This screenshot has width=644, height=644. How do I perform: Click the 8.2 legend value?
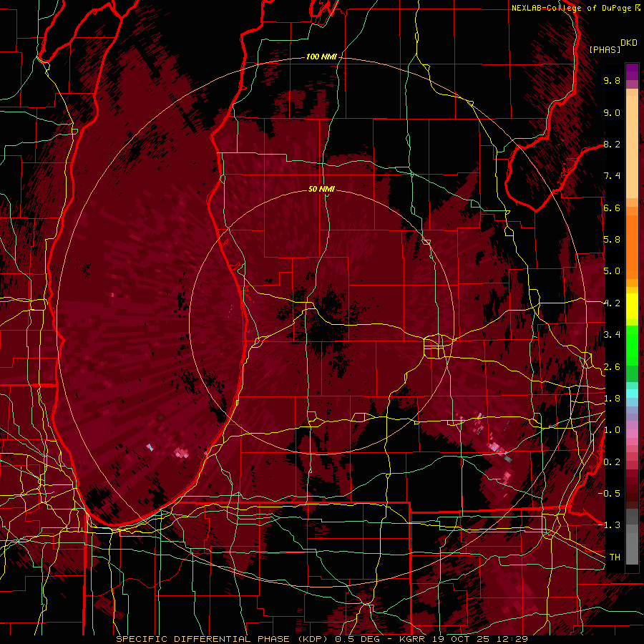(x=612, y=144)
